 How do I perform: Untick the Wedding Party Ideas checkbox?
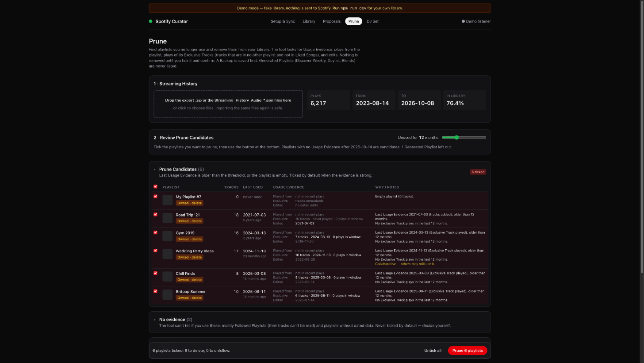point(155,251)
